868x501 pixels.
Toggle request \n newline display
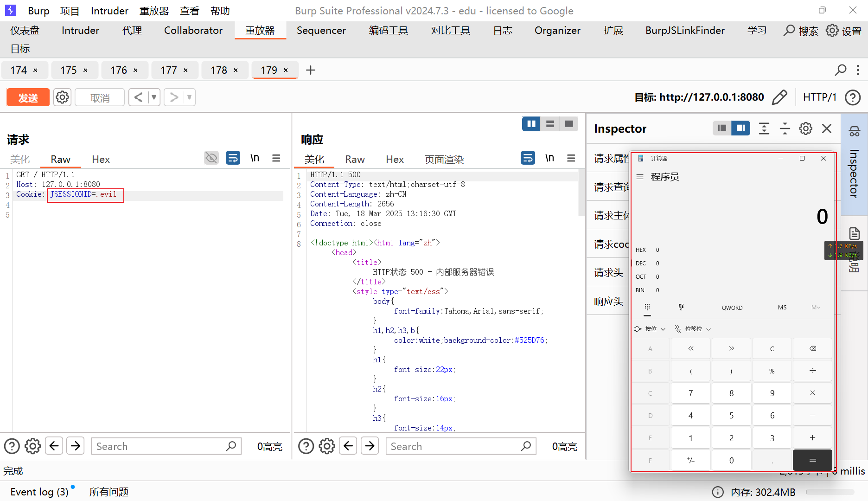click(255, 158)
